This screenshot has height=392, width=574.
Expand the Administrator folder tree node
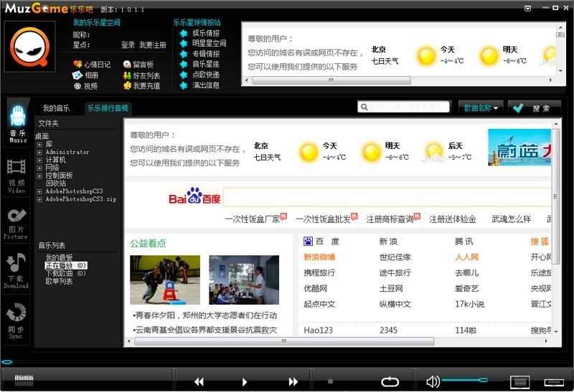pyautogui.click(x=40, y=152)
